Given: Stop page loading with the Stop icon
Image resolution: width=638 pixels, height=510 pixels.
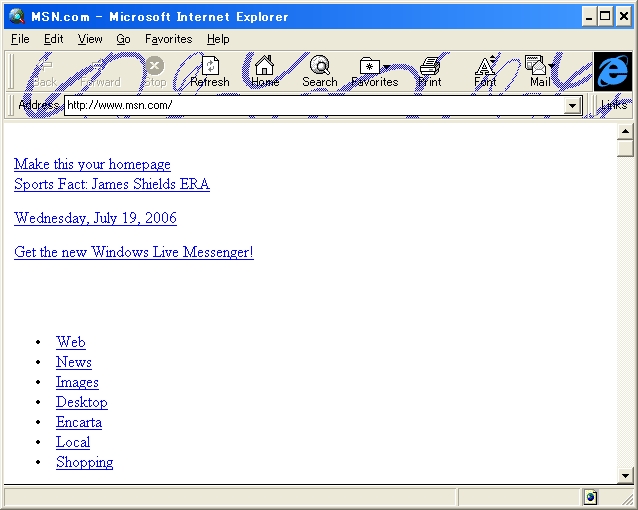Looking at the screenshot, I should click(x=155, y=72).
